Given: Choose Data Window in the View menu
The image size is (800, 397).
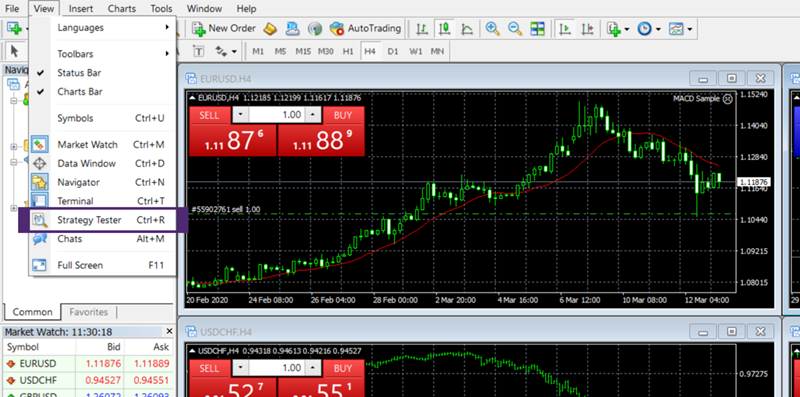Looking at the screenshot, I should 102,163.
